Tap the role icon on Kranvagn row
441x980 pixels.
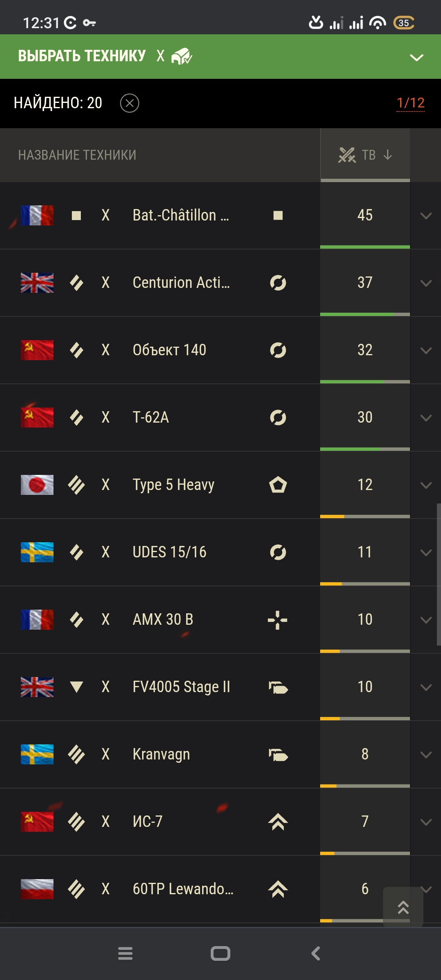(x=278, y=755)
